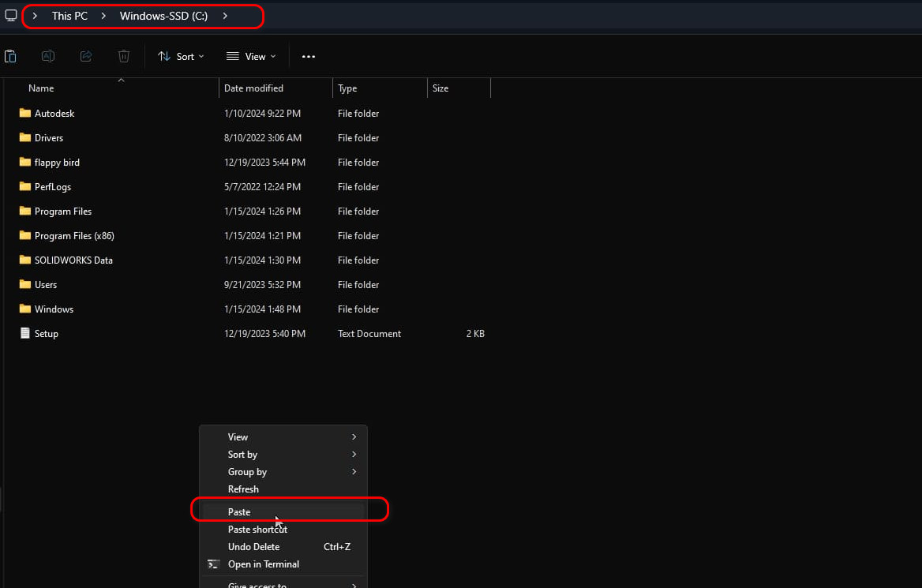
Task: Select the Setup text document icon
Action: tap(24, 333)
